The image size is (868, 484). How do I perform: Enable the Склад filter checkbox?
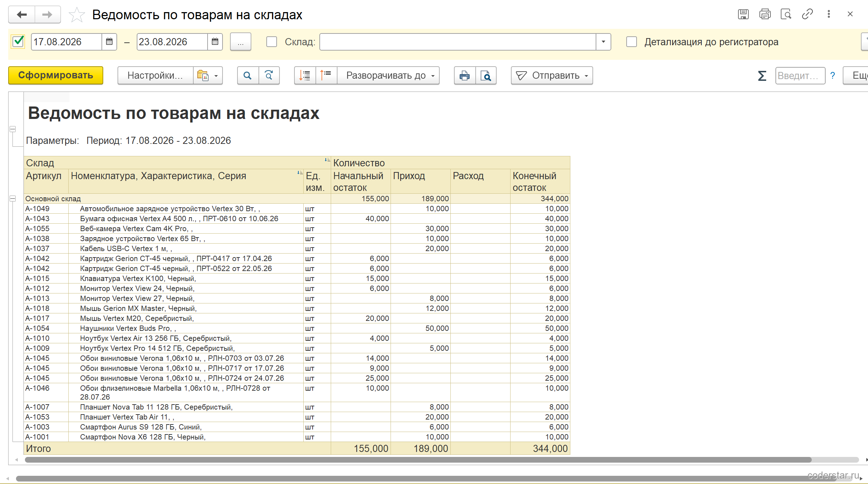[272, 42]
